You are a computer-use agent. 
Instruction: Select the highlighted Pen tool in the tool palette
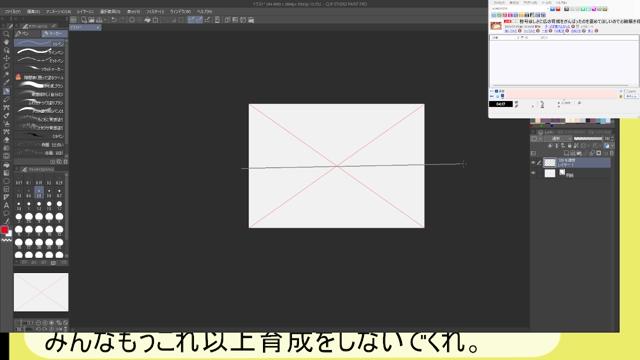[6, 91]
